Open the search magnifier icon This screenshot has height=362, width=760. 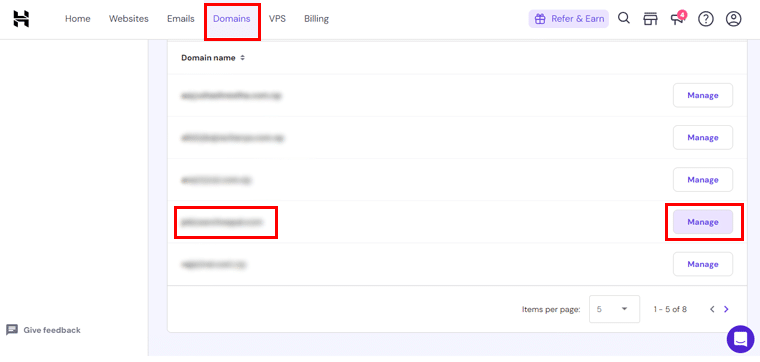624,18
